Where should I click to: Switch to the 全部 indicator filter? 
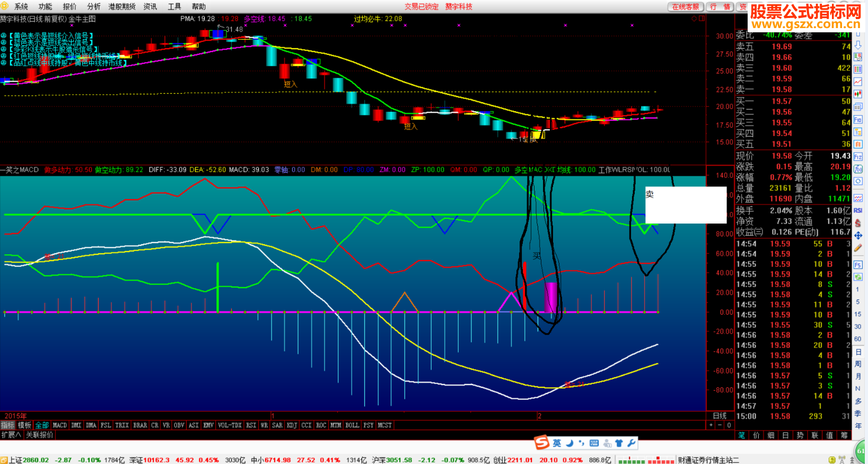click(x=42, y=425)
